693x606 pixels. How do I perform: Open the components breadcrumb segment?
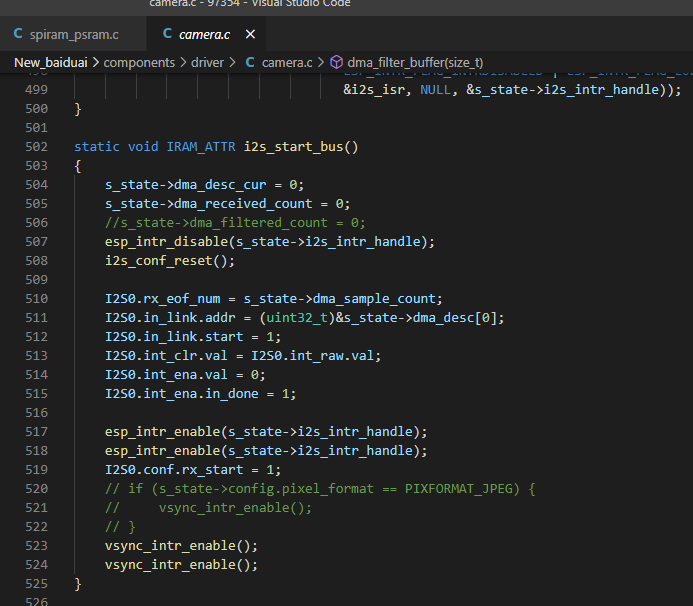click(x=139, y=63)
